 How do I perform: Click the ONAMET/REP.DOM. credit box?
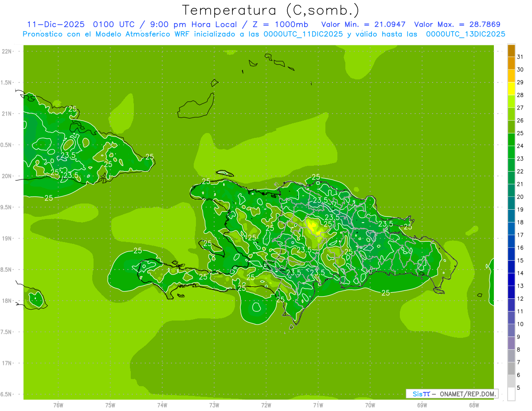click(x=452, y=394)
